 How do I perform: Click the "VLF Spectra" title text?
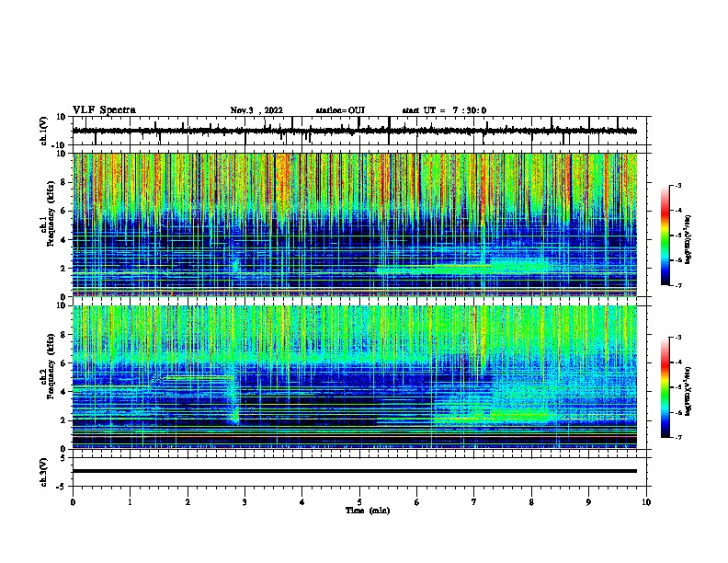104,110
